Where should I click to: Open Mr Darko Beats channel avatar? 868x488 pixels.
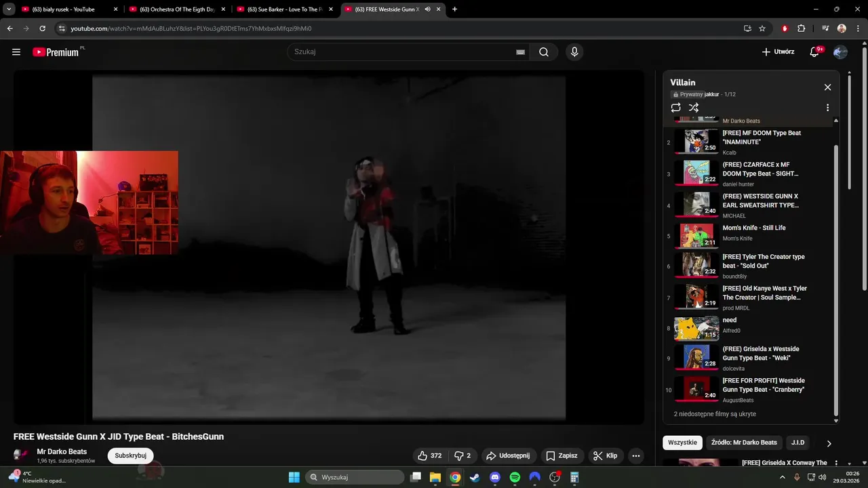coord(21,455)
